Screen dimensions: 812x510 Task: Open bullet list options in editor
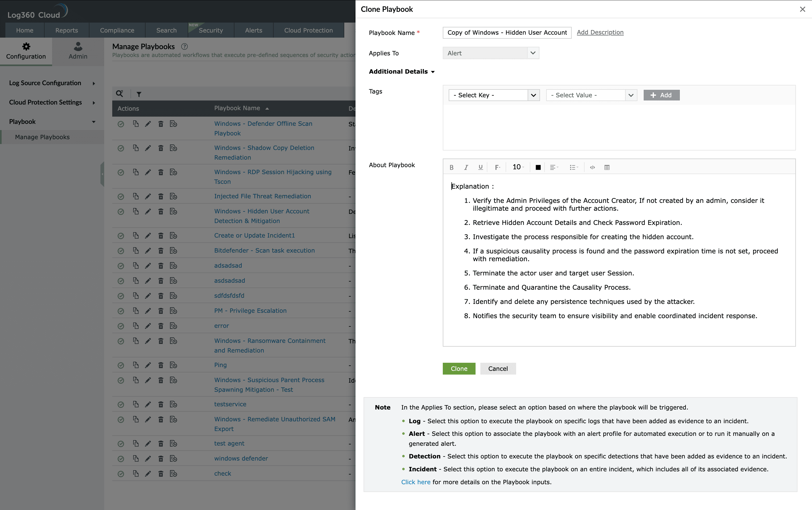click(x=574, y=167)
